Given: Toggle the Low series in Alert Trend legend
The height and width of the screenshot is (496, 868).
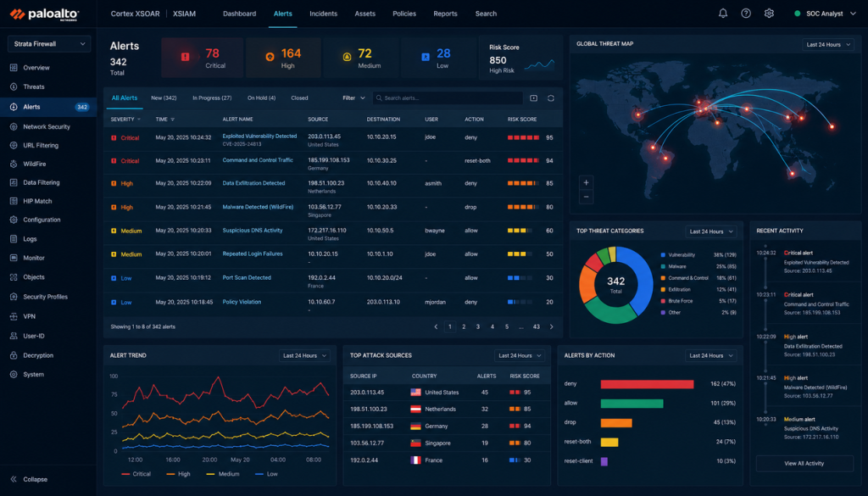Looking at the screenshot, I should (x=266, y=474).
